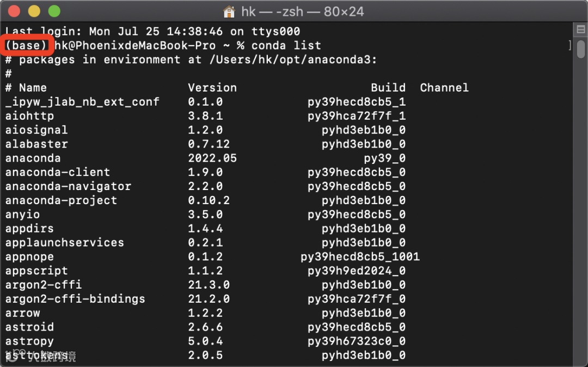Click build 'py39hecd8cb5_1' of _ipyw_jlab_nb_ext_conf
This screenshot has height=367, width=588.
357,102
